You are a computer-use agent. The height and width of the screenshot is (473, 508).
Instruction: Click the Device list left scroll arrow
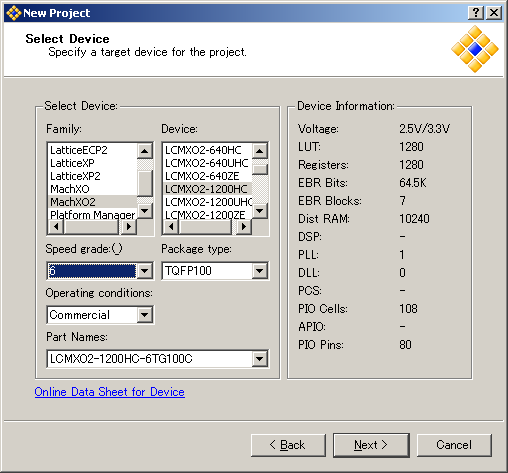[x=171, y=227]
